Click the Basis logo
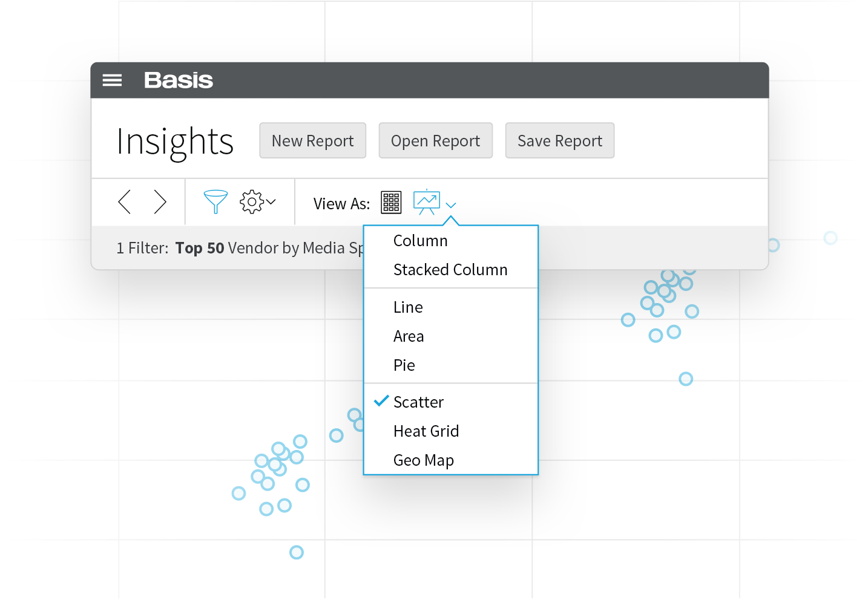This screenshot has height=600, width=868. [x=179, y=80]
